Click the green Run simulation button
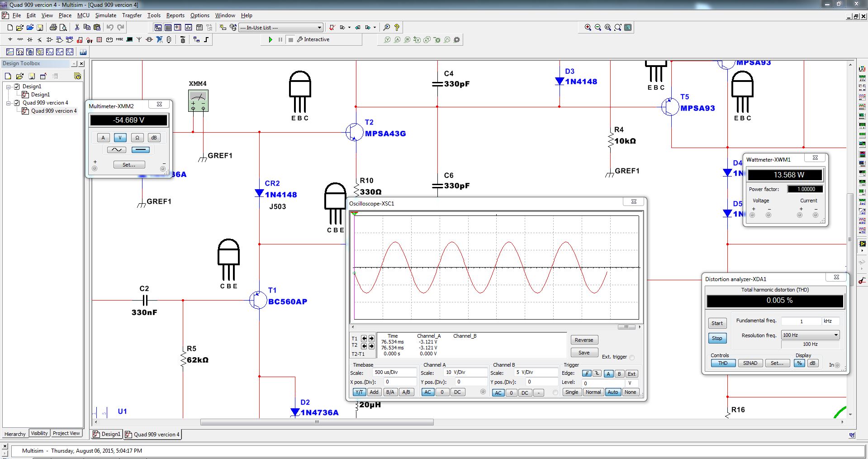The height and width of the screenshot is (459, 868). [270, 40]
